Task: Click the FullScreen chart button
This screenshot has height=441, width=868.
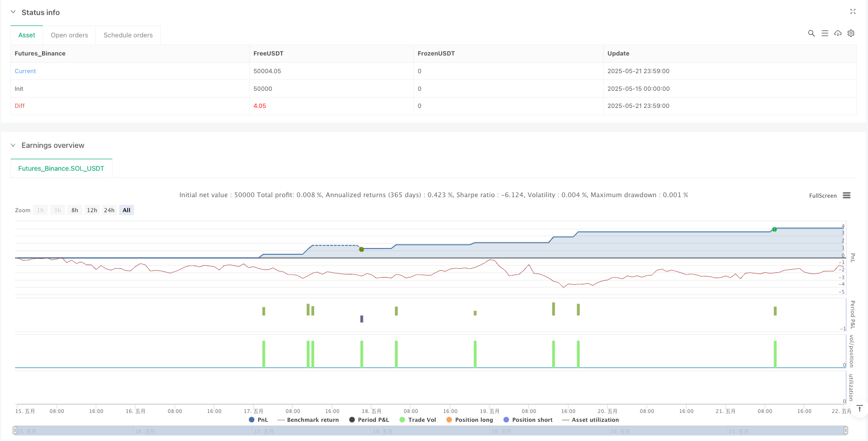Action: [x=822, y=196]
